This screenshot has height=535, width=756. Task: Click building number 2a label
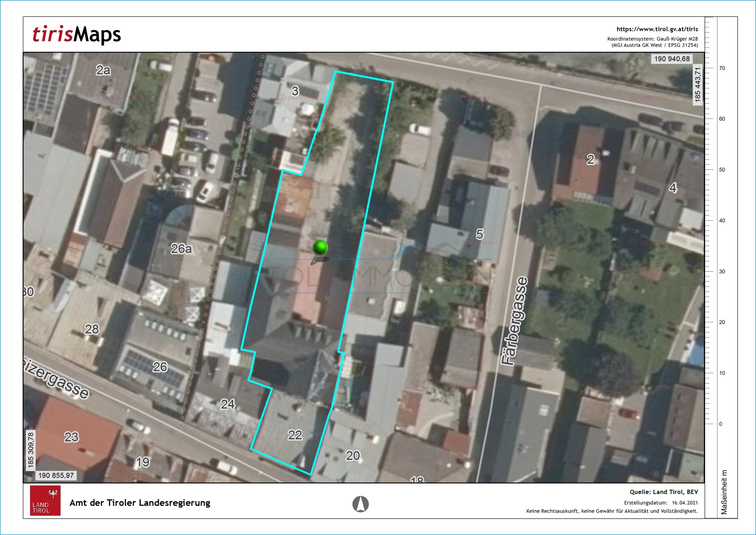(x=103, y=70)
